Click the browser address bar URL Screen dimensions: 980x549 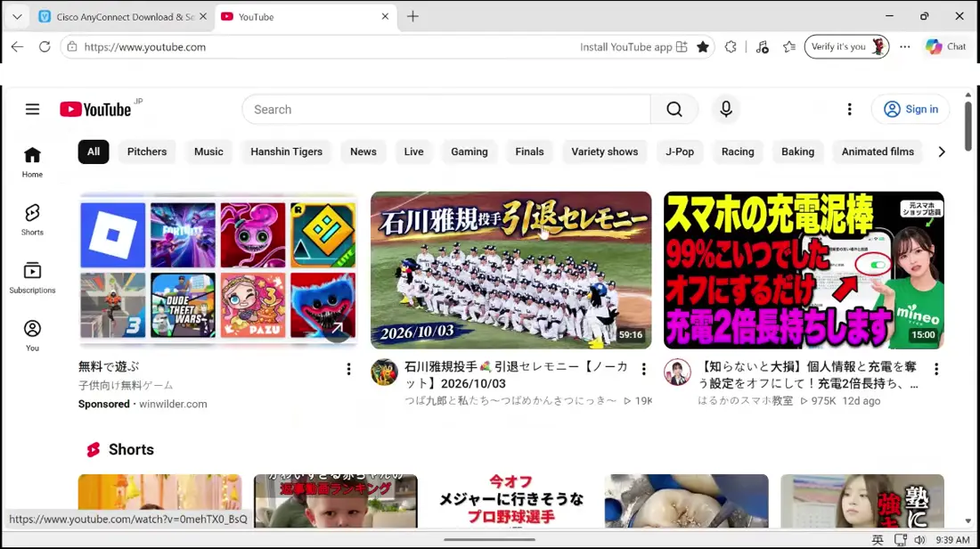coord(145,47)
